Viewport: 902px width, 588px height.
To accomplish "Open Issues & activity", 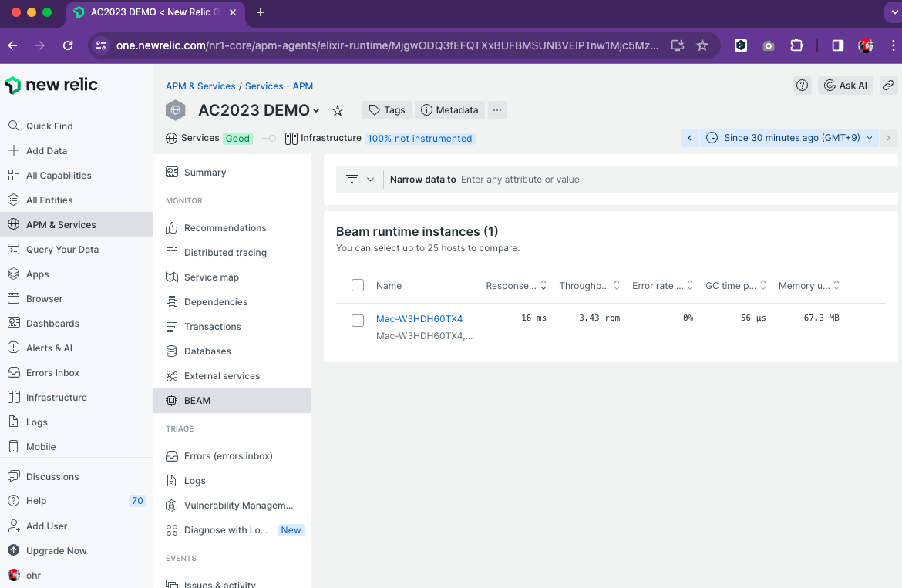I will coord(210,583).
